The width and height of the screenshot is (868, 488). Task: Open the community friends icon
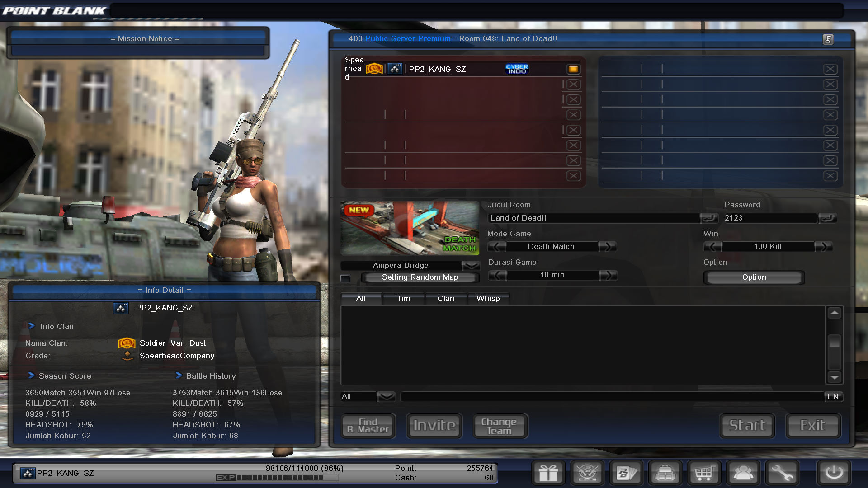743,473
